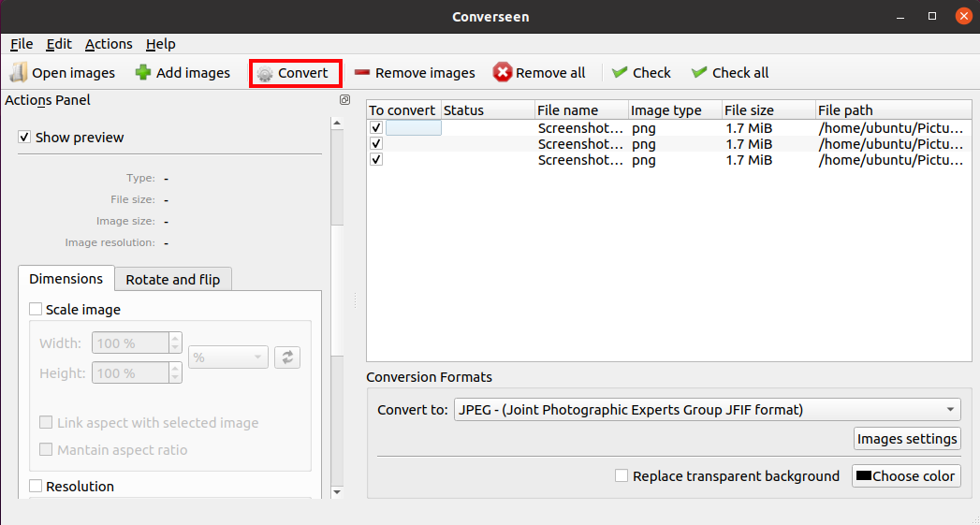The height and width of the screenshot is (525, 980).
Task: Sort by the File name column header
Action: 581,110
